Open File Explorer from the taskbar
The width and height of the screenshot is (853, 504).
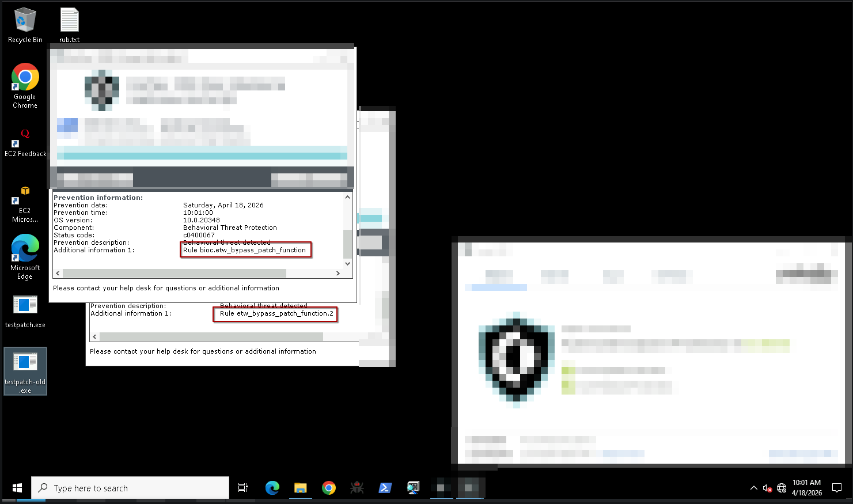pos(301,488)
